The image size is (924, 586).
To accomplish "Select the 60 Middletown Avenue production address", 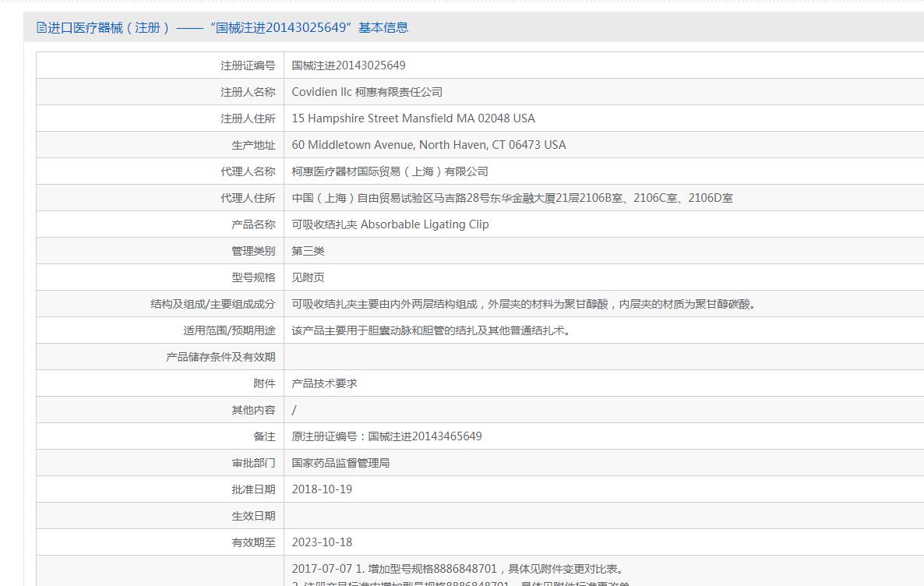I will coord(428,145).
